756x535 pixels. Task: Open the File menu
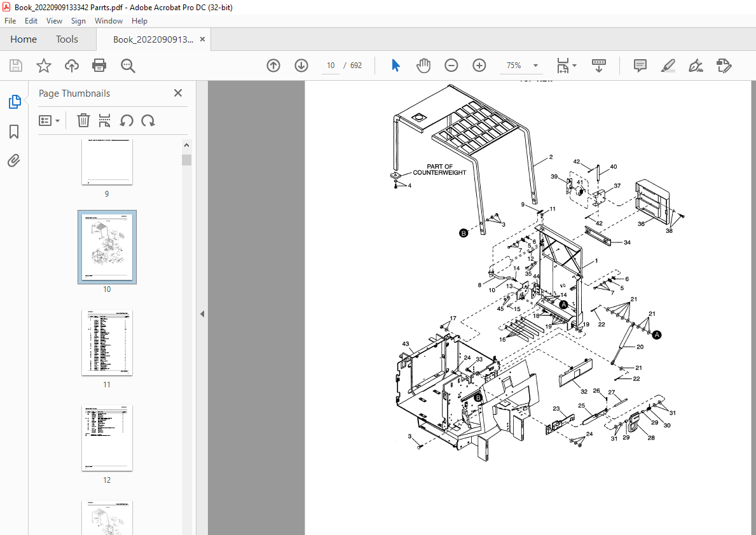10,21
